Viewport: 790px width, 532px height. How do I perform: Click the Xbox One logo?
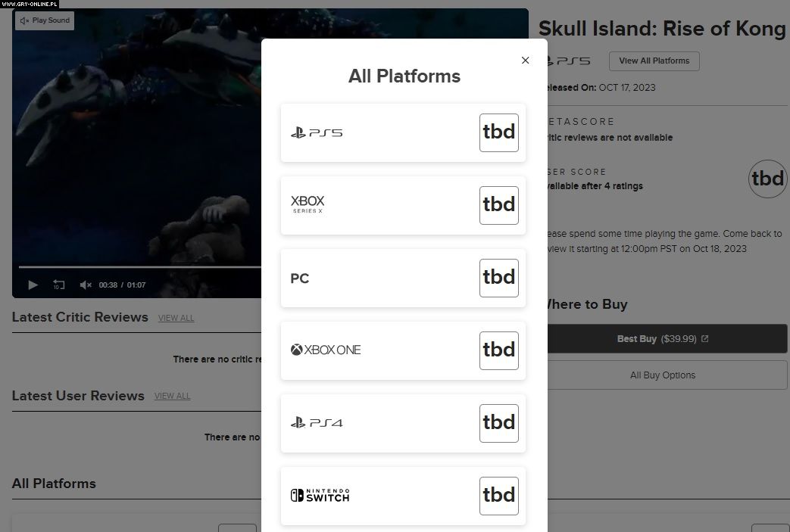click(x=326, y=350)
